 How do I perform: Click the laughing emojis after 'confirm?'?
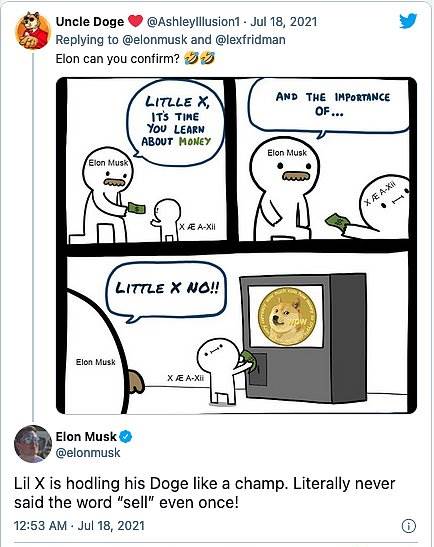200,59
